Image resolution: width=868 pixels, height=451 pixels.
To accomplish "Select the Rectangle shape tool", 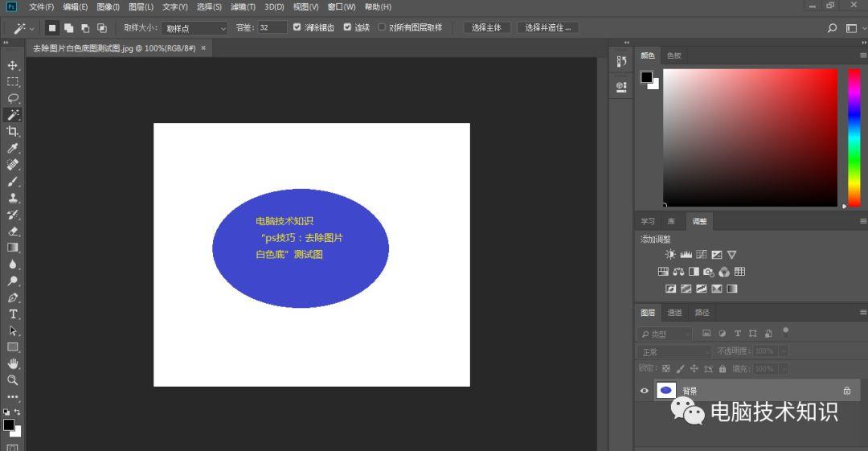I will [x=13, y=347].
